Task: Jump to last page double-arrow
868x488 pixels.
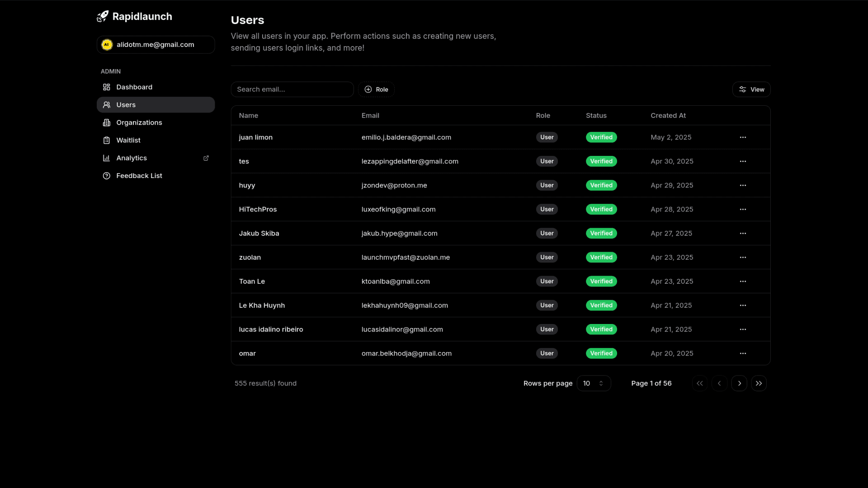Action: (759, 383)
